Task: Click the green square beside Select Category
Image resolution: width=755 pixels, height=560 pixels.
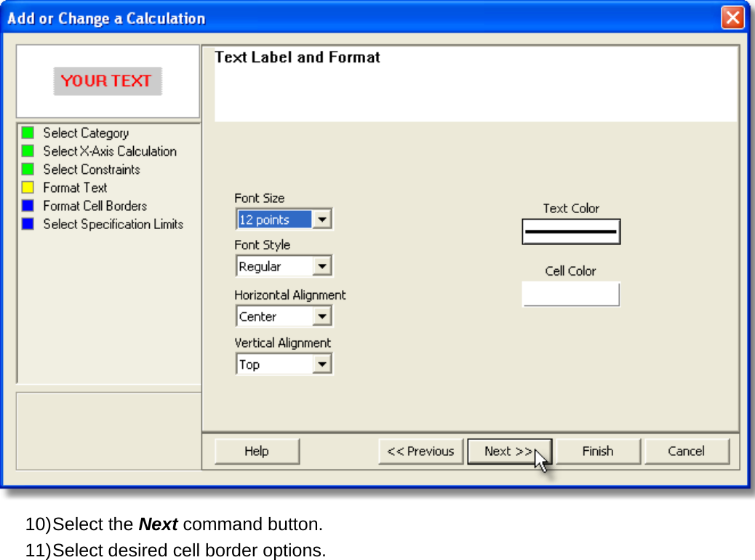Action: pyautogui.click(x=28, y=132)
